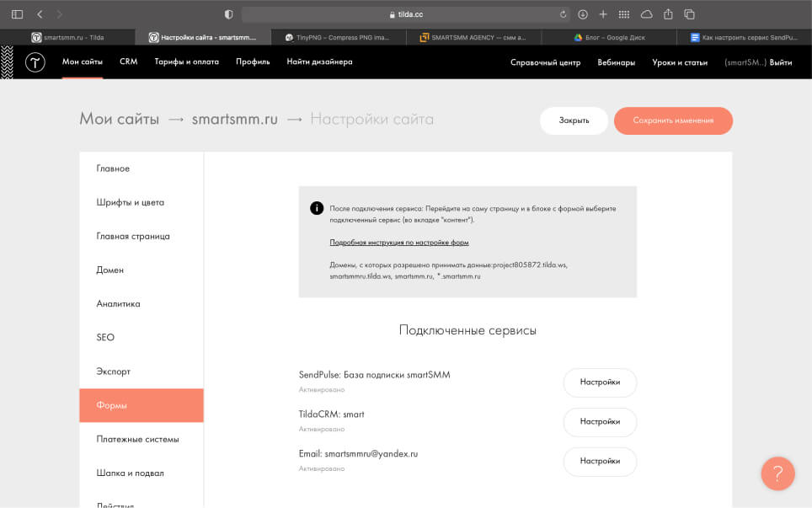Click the (smartSM..) account name
Screen dimensions: 812x508
[745, 62]
